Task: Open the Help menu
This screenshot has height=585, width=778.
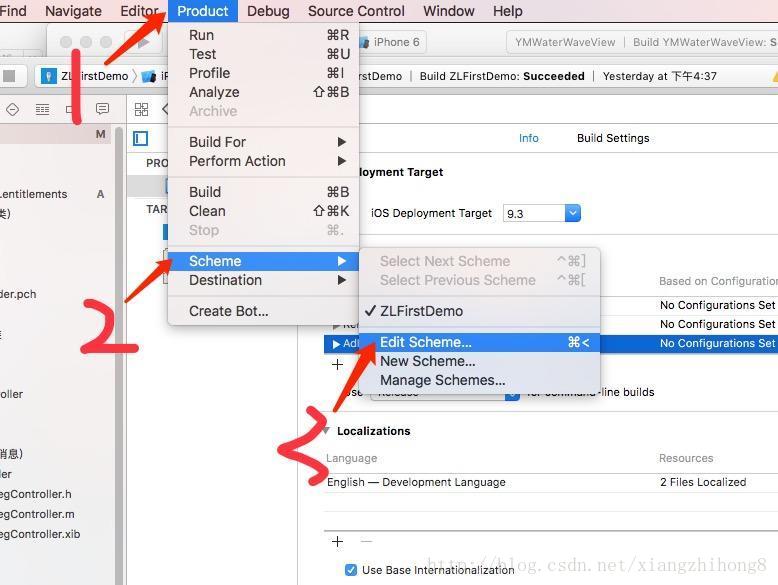Action: (x=507, y=11)
